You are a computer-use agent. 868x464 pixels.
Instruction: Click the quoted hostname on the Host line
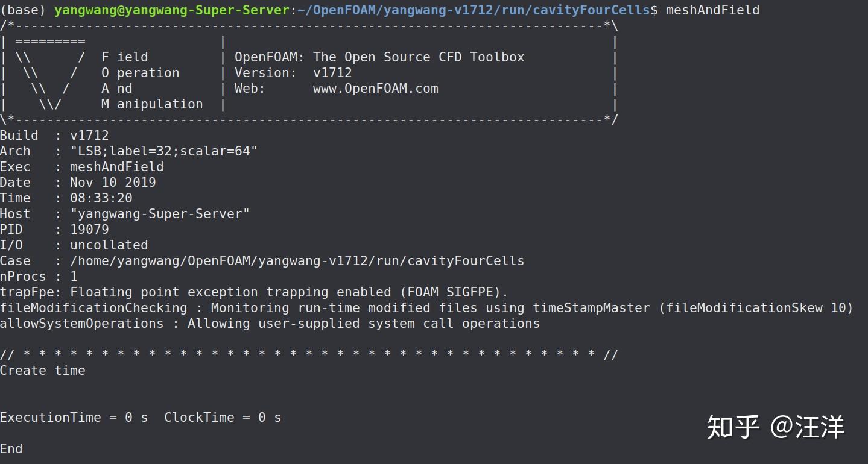point(160,214)
